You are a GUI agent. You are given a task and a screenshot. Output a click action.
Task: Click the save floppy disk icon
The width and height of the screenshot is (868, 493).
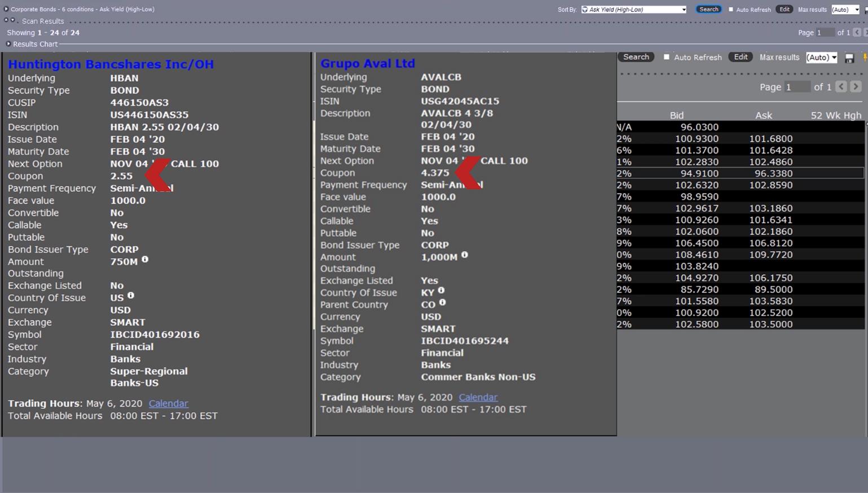(849, 58)
